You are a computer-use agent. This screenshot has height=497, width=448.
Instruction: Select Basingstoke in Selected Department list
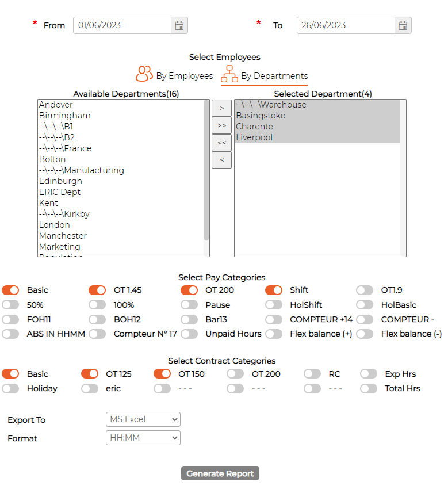click(317, 116)
